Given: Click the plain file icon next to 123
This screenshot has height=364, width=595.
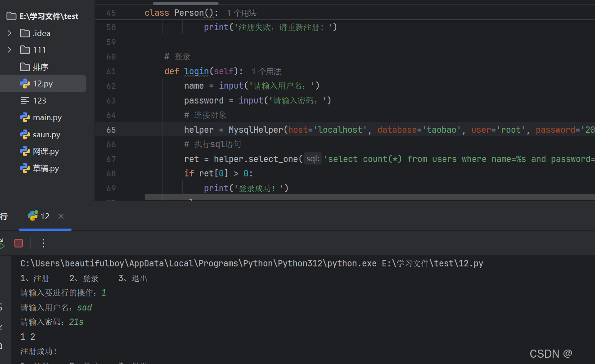Looking at the screenshot, I should pyautogui.click(x=25, y=100).
